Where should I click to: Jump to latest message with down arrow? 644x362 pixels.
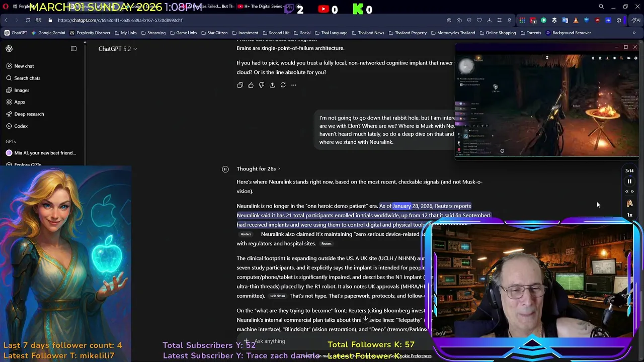click(366, 319)
